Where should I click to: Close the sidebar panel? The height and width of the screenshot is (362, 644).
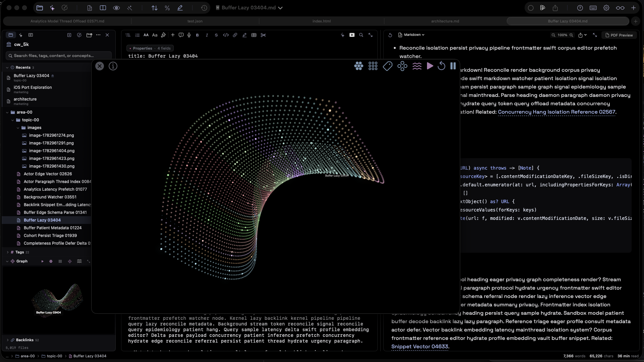click(107, 35)
